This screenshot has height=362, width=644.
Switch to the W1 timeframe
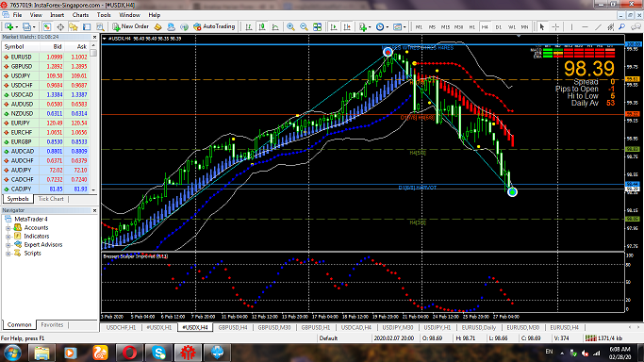pyautogui.click(x=511, y=26)
